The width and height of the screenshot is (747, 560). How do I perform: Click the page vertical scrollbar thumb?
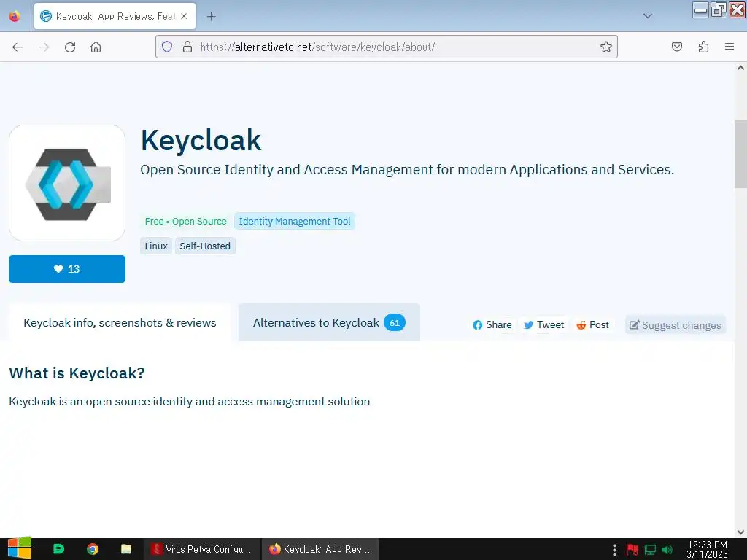coord(740,155)
